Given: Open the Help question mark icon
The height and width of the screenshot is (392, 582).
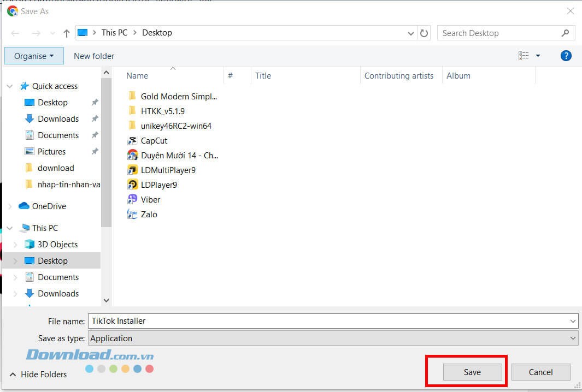Looking at the screenshot, I should 566,56.
